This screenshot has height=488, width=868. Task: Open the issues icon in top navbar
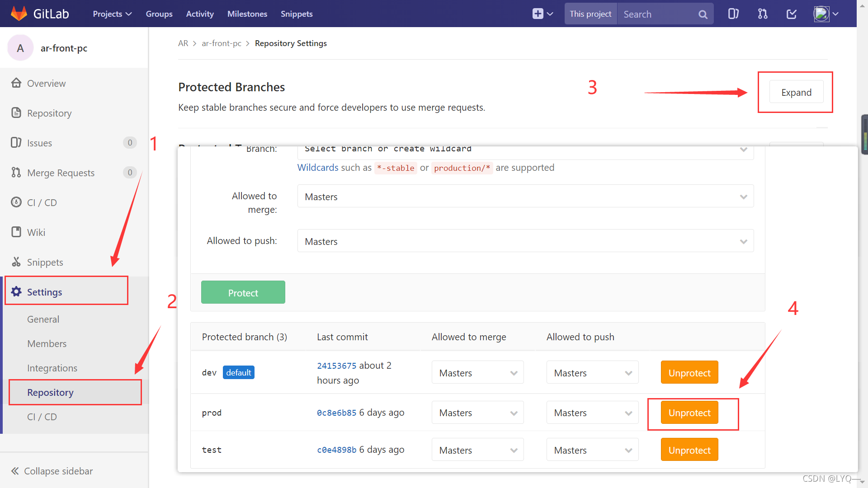[x=733, y=14]
